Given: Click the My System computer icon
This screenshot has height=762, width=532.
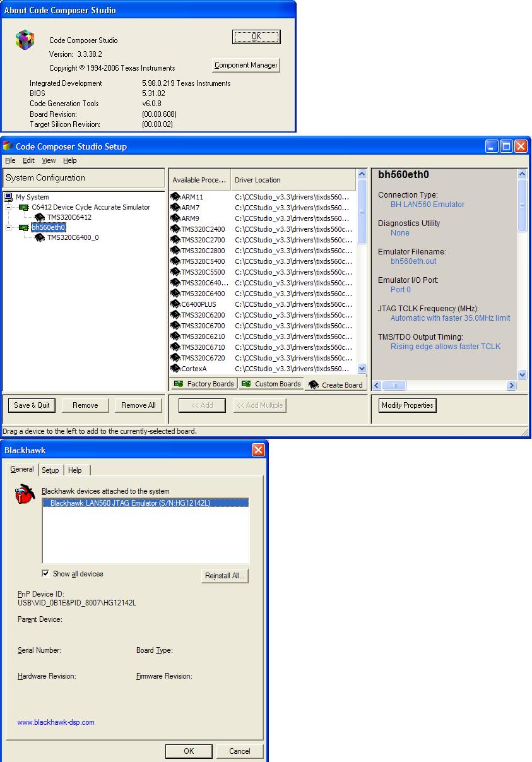Looking at the screenshot, I should (x=9, y=197).
